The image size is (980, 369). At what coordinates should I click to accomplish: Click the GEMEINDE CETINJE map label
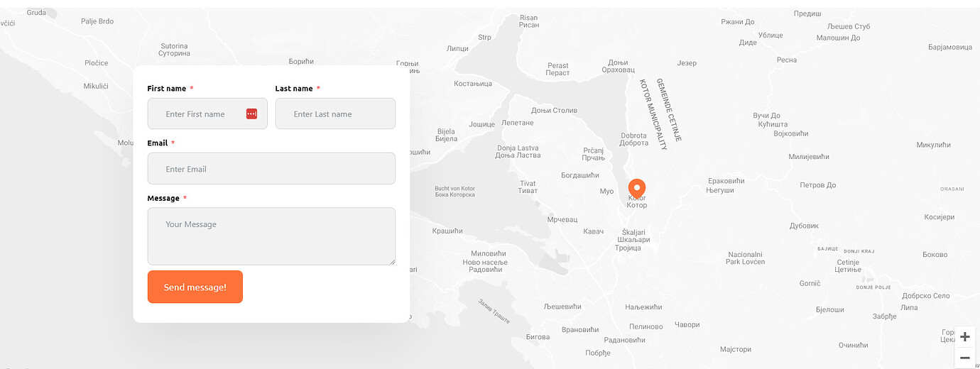[x=669, y=110]
